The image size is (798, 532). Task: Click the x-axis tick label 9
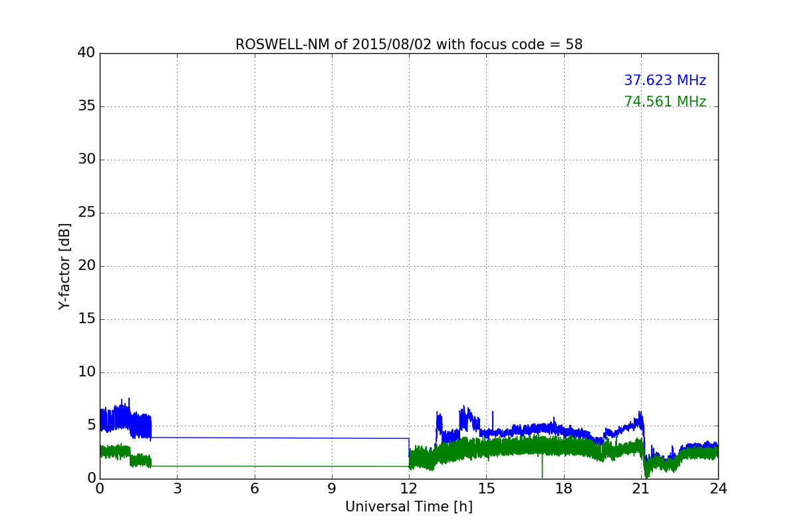coord(332,489)
